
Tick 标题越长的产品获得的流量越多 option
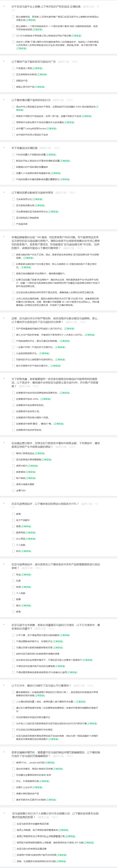tap(14, 167)
